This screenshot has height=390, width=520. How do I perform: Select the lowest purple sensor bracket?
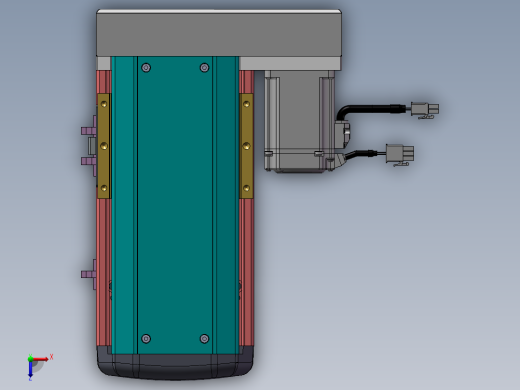(89, 274)
